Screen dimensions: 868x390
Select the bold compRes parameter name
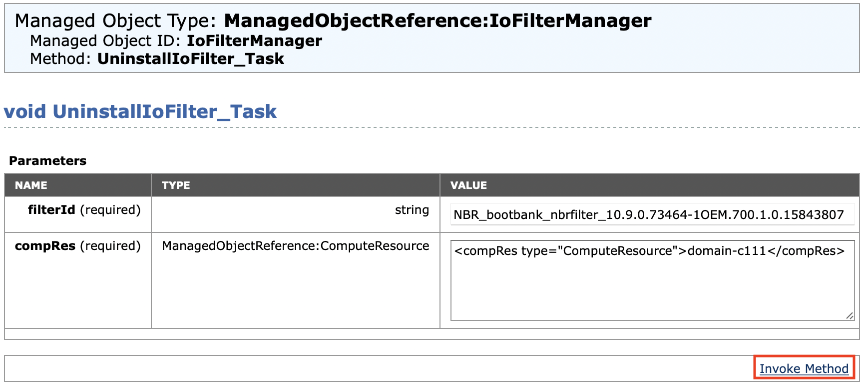pos(45,246)
